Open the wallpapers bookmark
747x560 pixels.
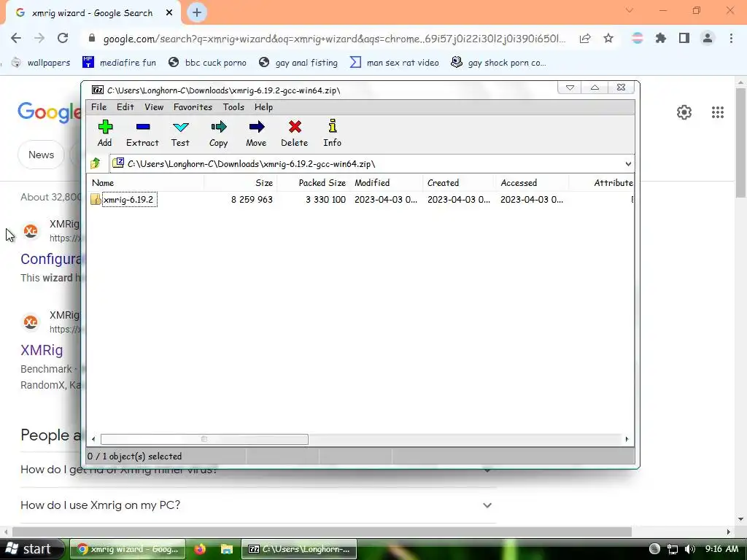pyautogui.click(x=41, y=63)
